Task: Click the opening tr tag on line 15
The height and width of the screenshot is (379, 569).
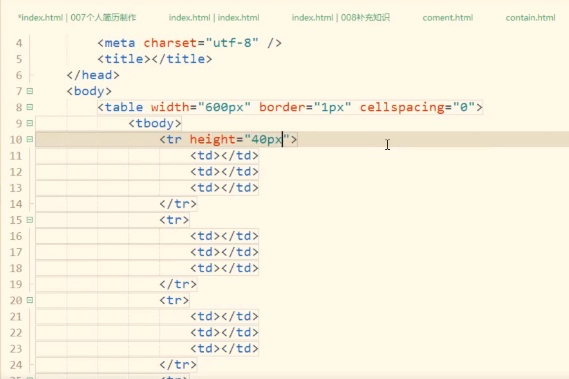Action: 174,220
